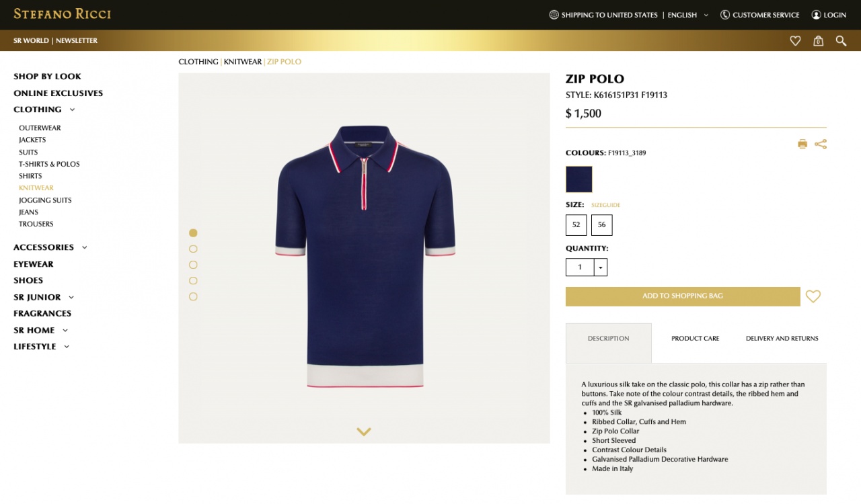Open the shopping bag icon in header
This screenshot has height=504, width=861.
click(818, 41)
